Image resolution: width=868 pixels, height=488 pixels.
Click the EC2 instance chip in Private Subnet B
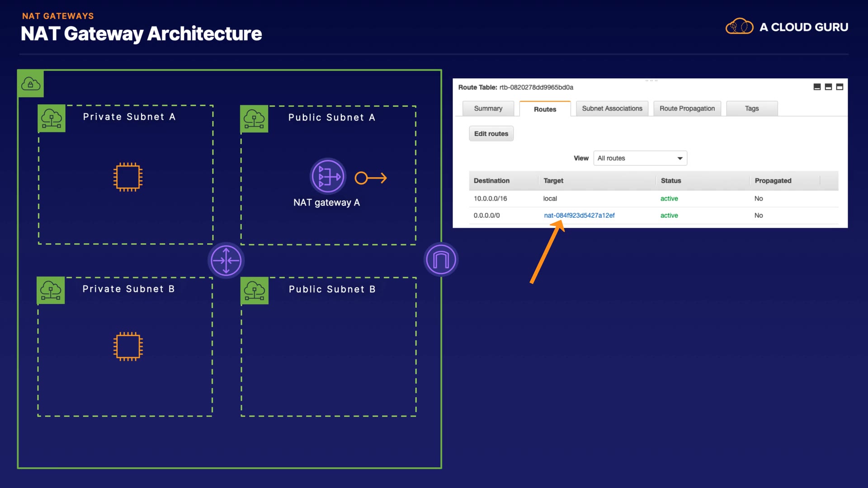click(x=128, y=347)
